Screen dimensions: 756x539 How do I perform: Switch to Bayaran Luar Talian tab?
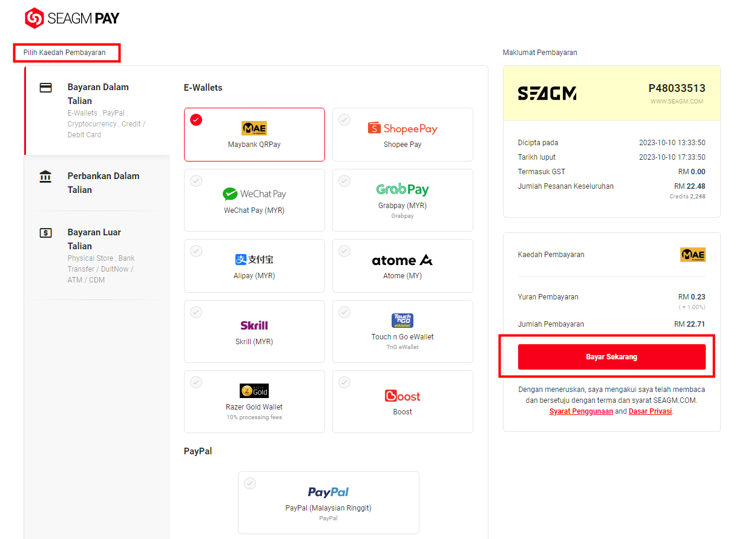click(97, 255)
